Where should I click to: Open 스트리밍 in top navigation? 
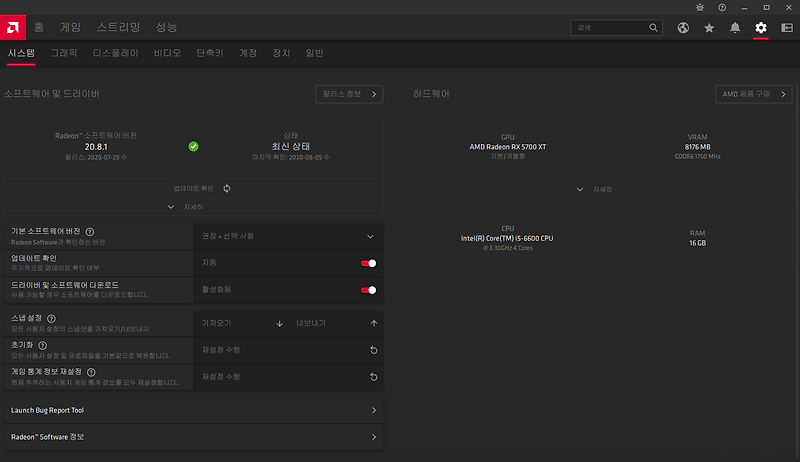coord(118,27)
